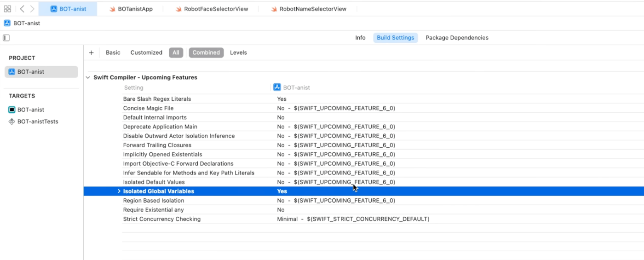Screen dimensions: 644x260
Task: Change Implicitly Opened Existentials value
Action: [336, 154]
